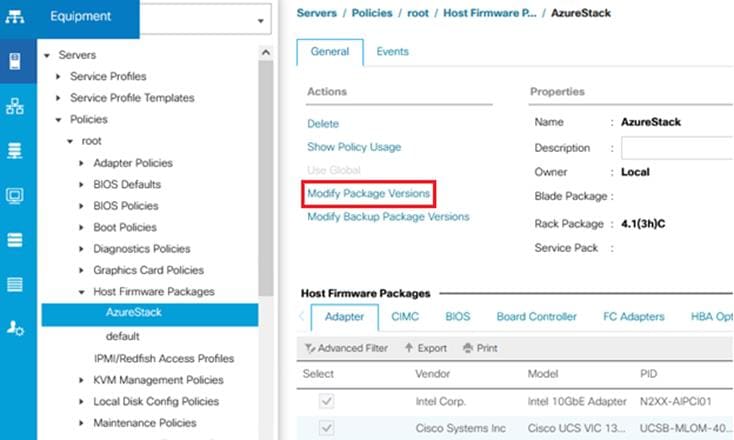Click the tree scrollbar up arrow

coord(265,52)
